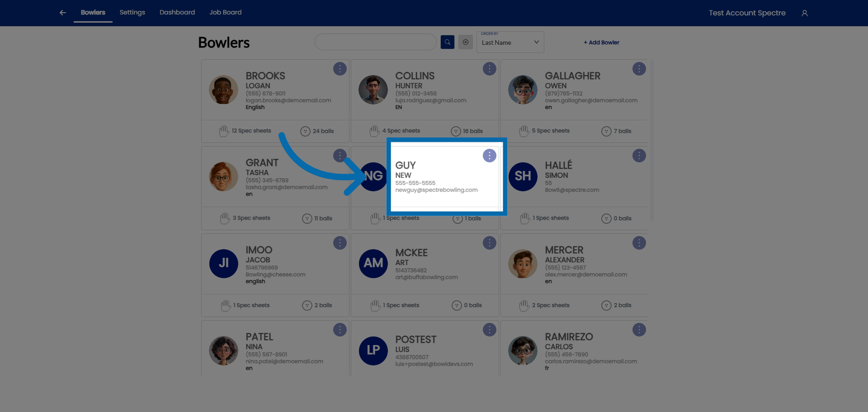Open the options menu on Hallé card

coord(639,156)
